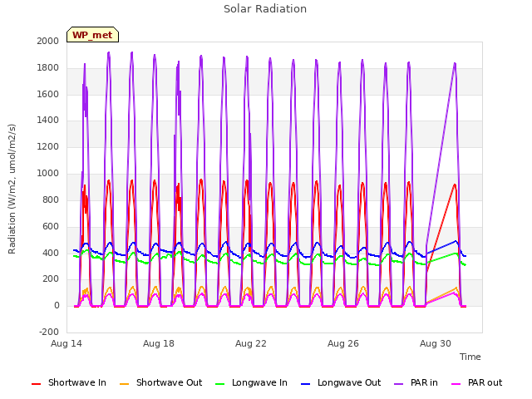Click the Shortwave Out legend label
The width and height of the screenshot is (532, 399).
[x=169, y=382]
